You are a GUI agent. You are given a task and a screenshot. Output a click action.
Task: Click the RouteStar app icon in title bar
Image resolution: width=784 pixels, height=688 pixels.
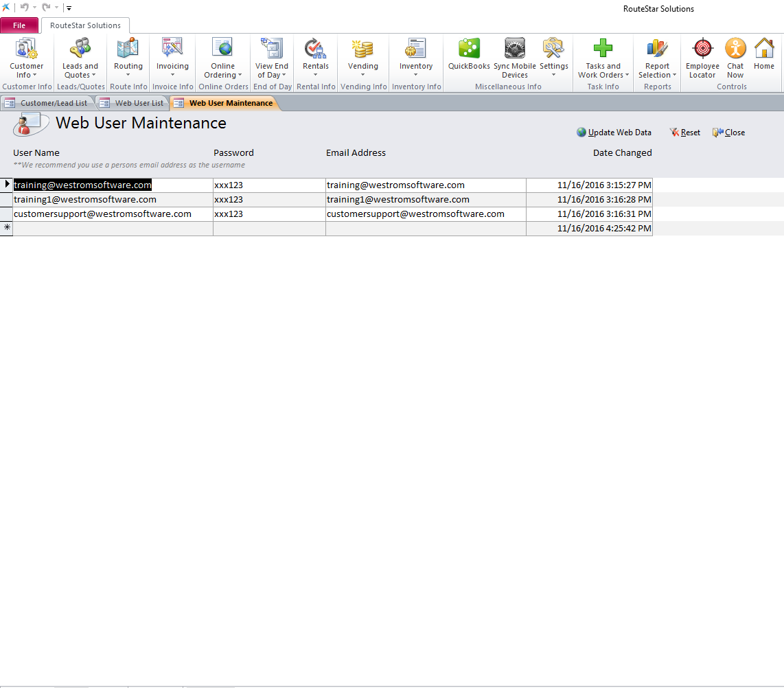point(6,8)
